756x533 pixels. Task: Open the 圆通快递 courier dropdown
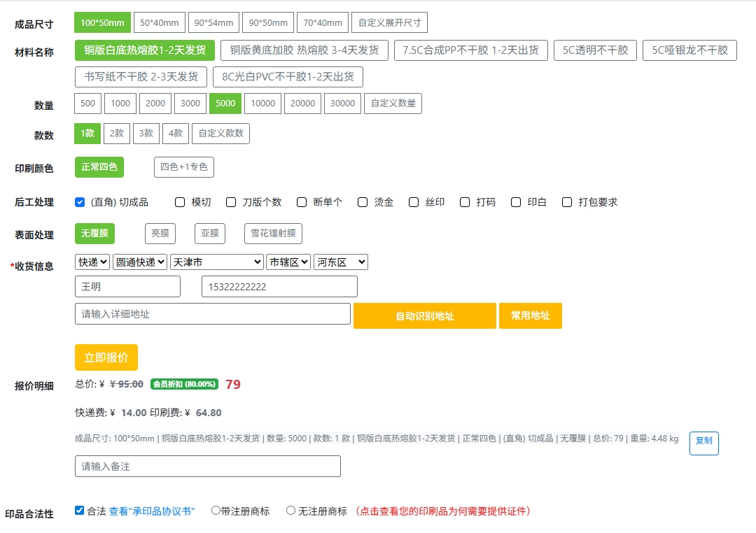coord(140,262)
